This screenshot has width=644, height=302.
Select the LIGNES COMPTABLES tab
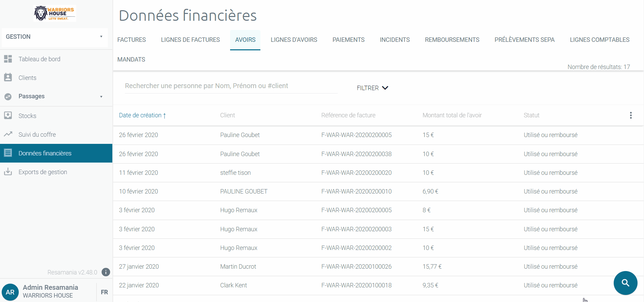(599, 40)
